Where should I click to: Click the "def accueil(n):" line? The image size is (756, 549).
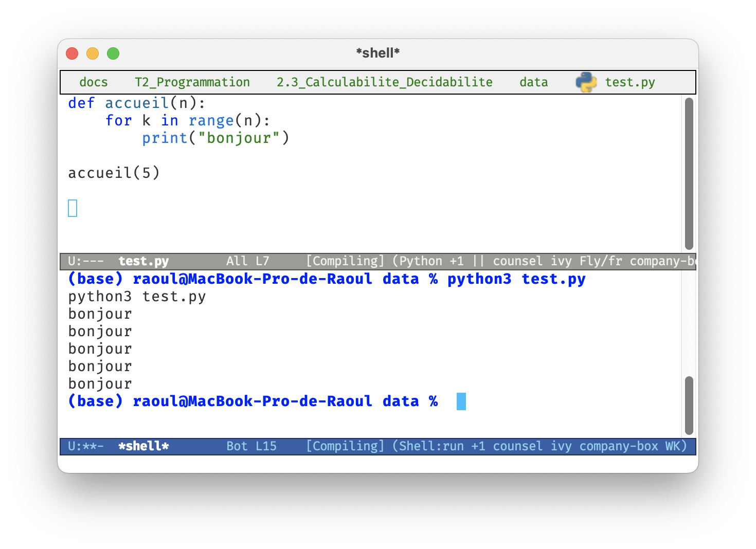pos(137,103)
